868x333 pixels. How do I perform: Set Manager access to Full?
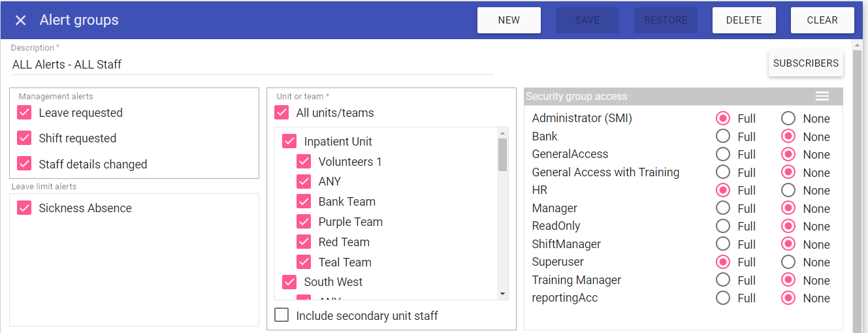pyautogui.click(x=723, y=208)
